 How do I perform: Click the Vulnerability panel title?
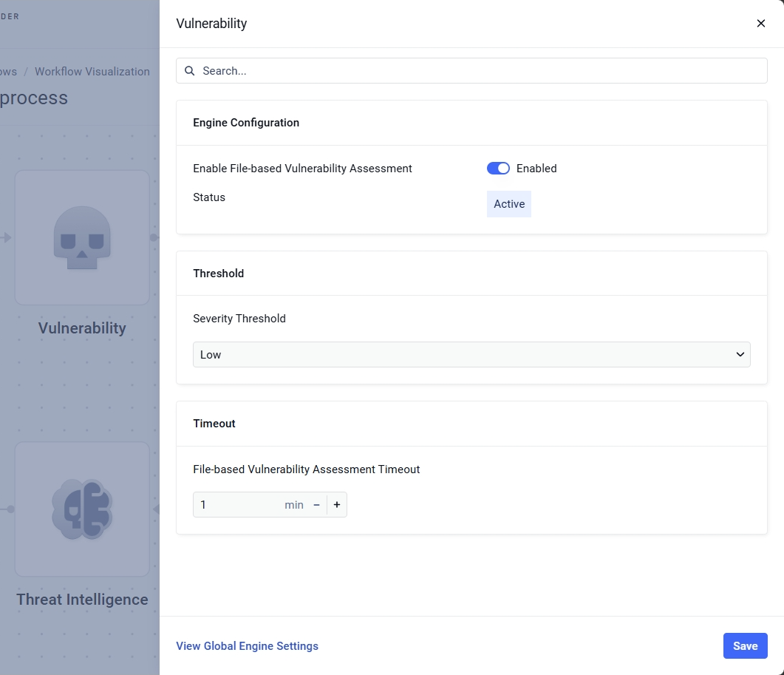coord(211,24)
